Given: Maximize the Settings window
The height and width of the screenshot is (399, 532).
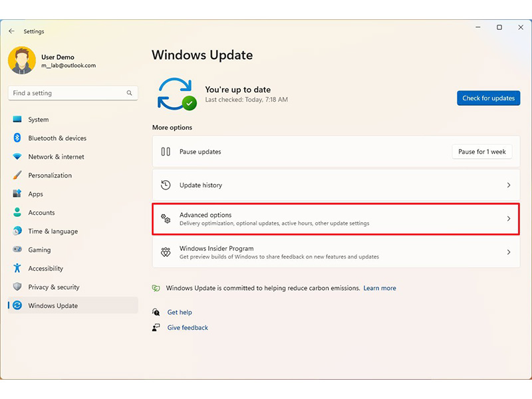Looking at the screenshot, I should 499,27.
